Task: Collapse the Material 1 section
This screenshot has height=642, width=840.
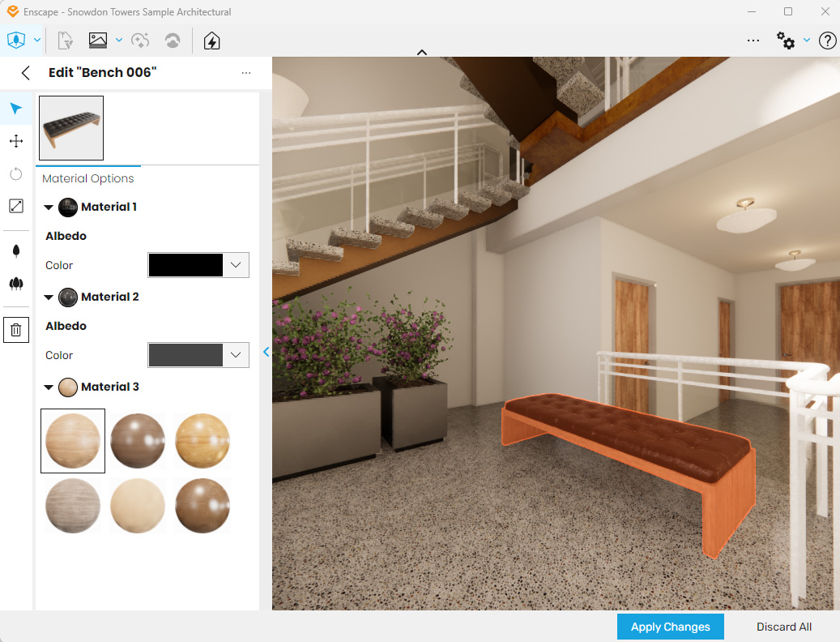Action: pyautogui.click(x=49, y=208)
